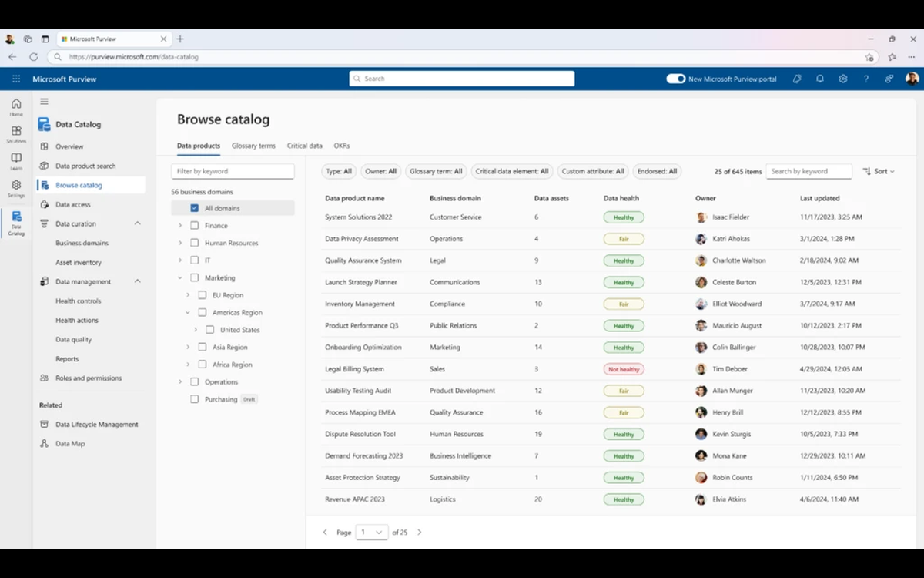
Task: Expand the Asia Region node
Action: point(188,347)
